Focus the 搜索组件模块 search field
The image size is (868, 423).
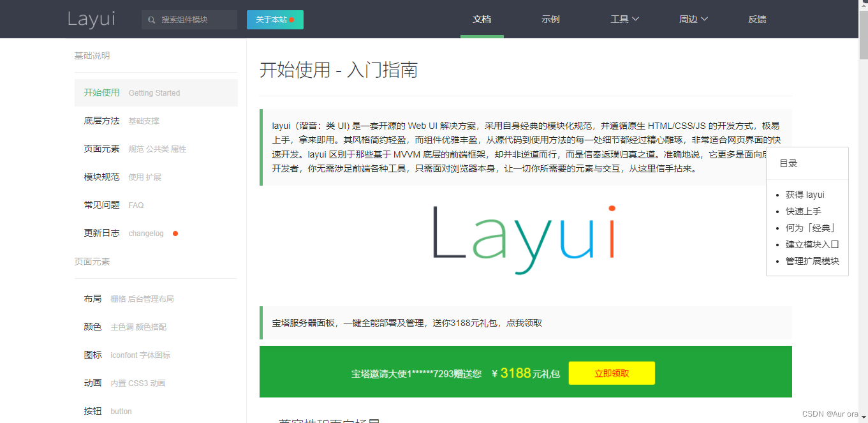point(189,20)
